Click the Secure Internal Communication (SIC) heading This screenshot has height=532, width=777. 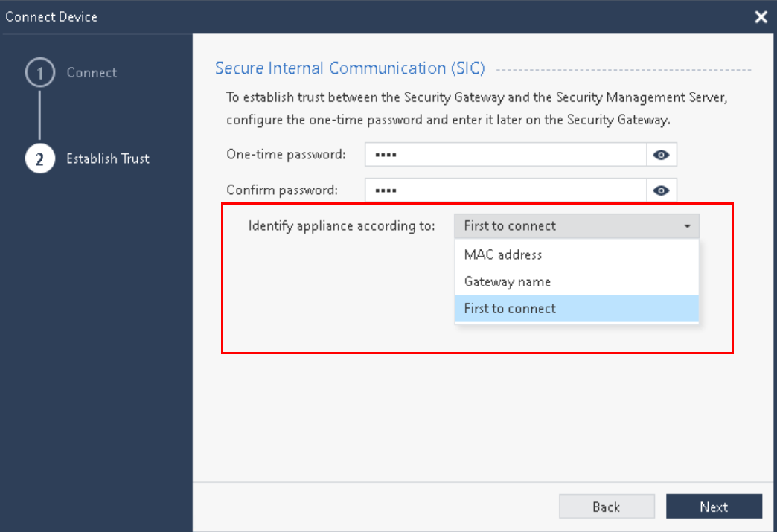(x=350, y=68)
